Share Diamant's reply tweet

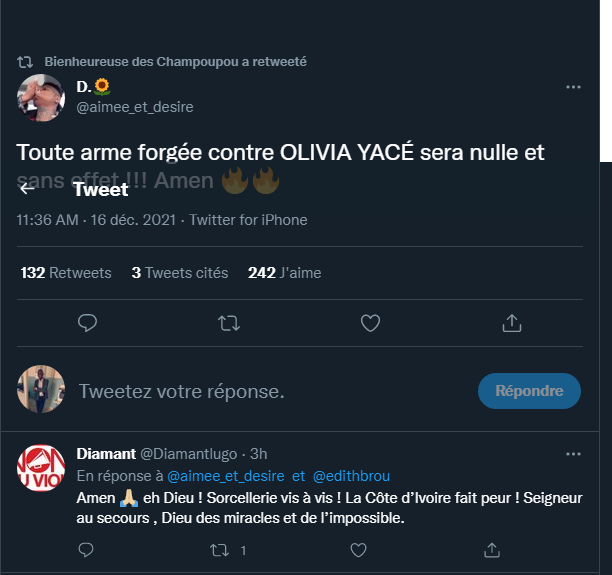pos(492,549)
